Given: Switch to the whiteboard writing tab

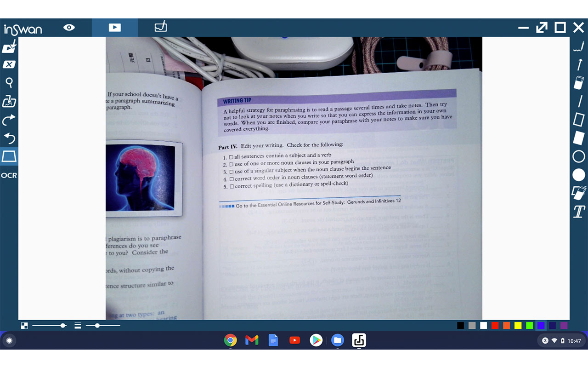Looking at the screenshot, I should click(160, 27).
